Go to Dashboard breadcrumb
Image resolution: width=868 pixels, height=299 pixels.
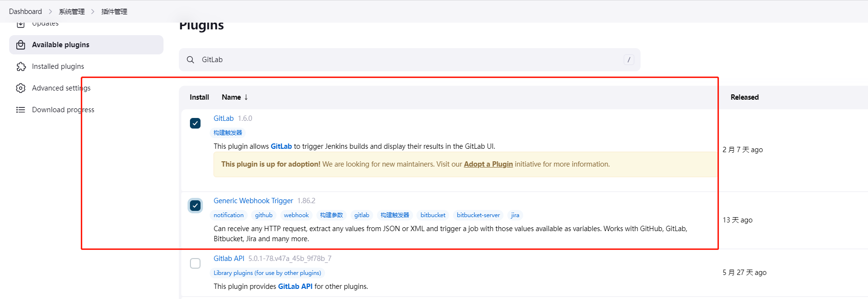25,12
